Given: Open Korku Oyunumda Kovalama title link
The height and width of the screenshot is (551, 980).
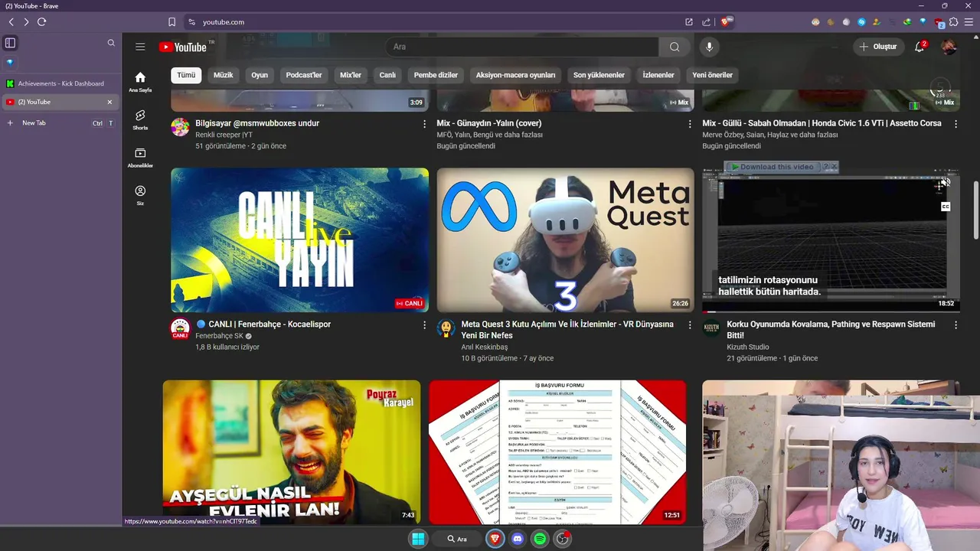Looking at the screenshot, I should [831, 330].
